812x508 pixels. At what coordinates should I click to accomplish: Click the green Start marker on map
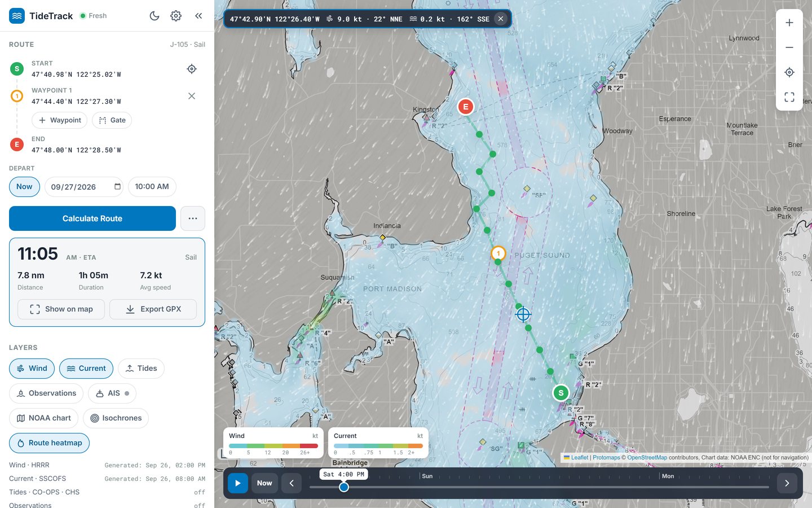click(x=561, y=393)
